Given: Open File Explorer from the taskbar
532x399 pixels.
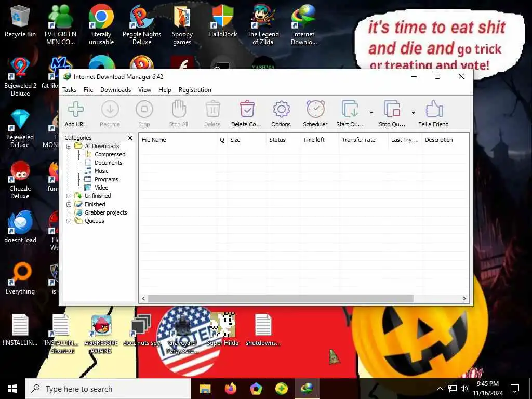Looking at the screenshot, I should (x=205, y=389).
